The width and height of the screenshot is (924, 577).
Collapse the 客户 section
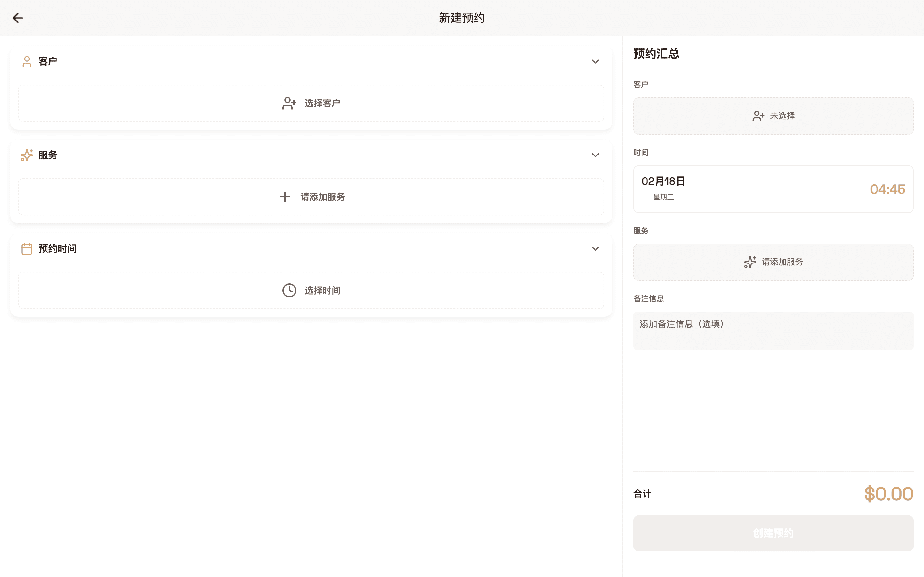tap(595, 62)
